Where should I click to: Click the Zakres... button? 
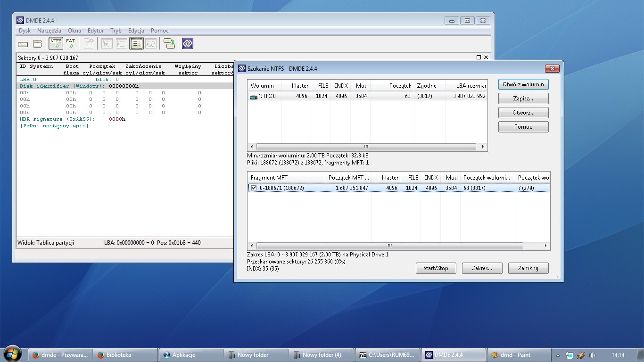482,268
